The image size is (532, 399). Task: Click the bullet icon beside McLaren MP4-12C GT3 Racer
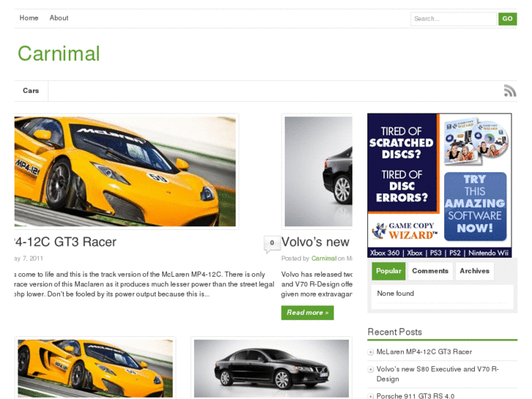370,352
